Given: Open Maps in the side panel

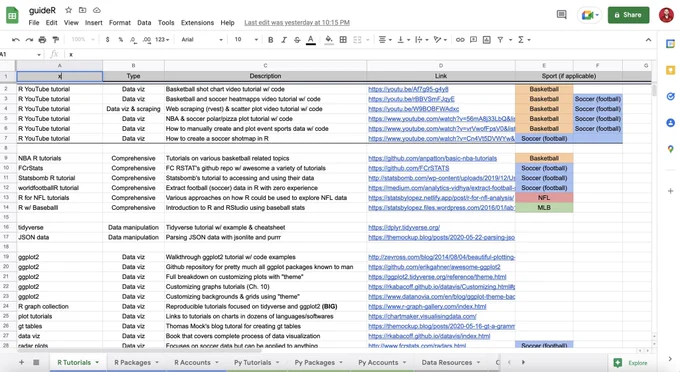Looking at the screenshot, I should (670, 149).
